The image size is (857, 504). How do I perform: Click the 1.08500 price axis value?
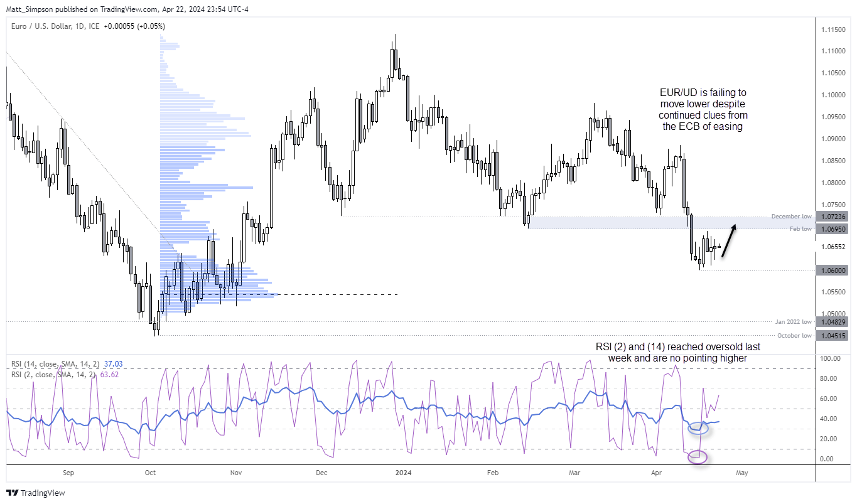click(x=833, y=161)
